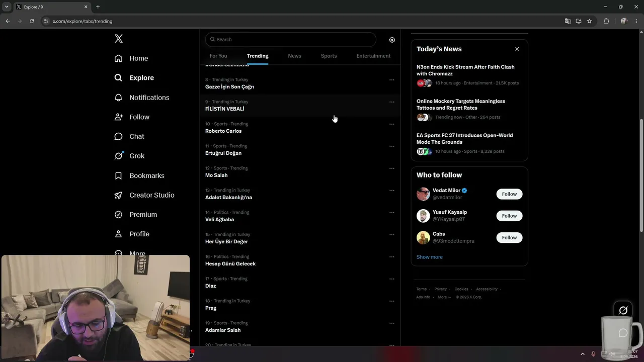Dismiss the Today's News panel

tap(517, 49)
